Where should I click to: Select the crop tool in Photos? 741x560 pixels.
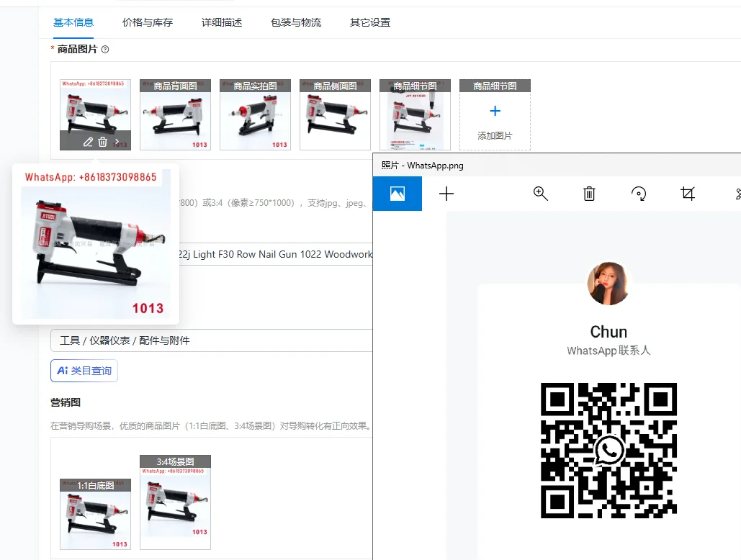688,194
